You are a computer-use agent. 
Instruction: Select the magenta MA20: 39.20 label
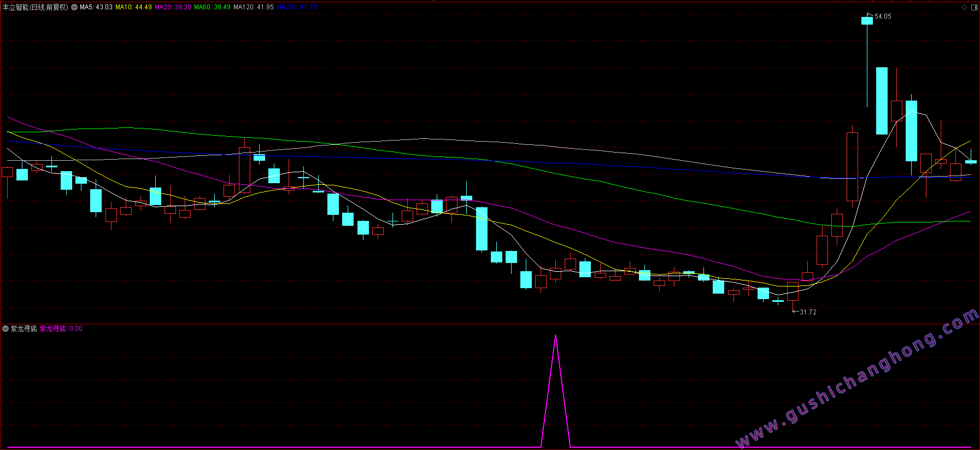[173, 7]
